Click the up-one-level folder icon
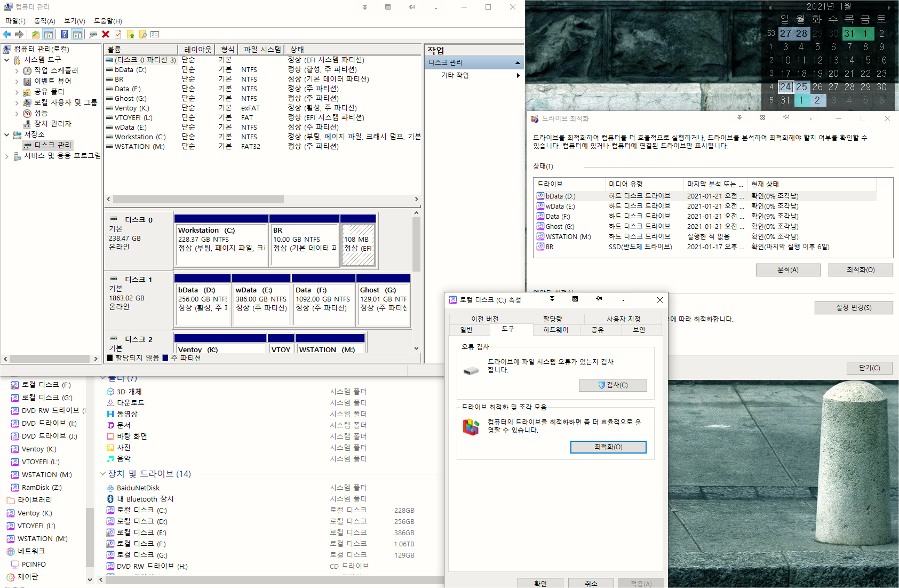899x588 pixels. click(x=35, y=34)
